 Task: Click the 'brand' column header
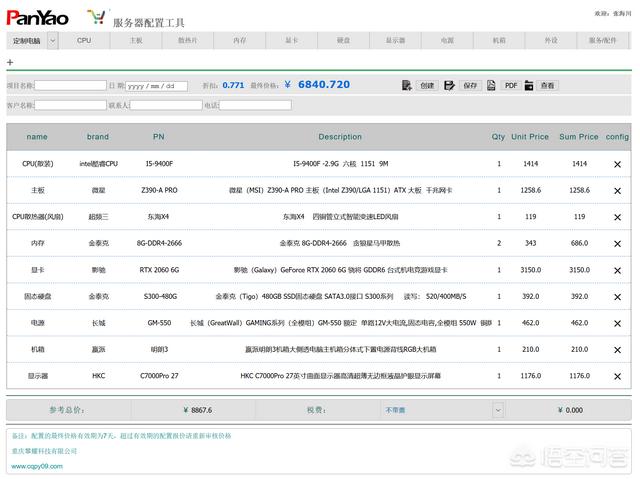pyautogui.click(x=98, y=137)
